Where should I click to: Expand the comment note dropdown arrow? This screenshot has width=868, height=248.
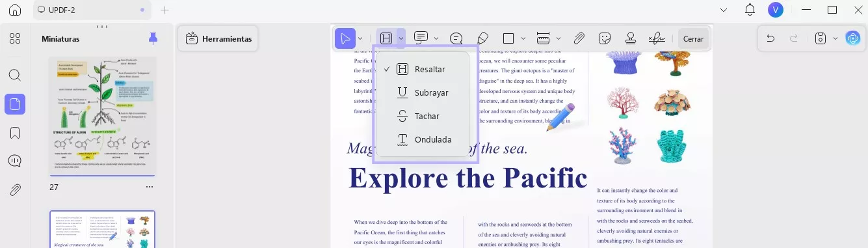point(436,38)
